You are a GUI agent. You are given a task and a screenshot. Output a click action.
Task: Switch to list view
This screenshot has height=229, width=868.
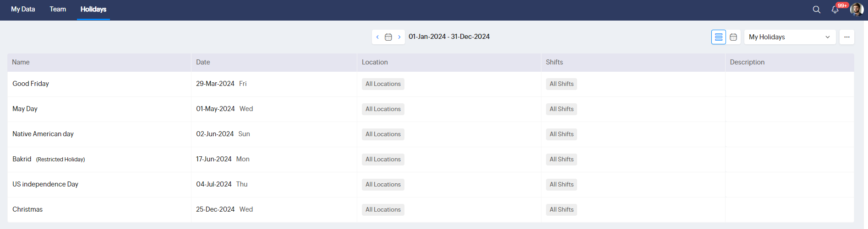point(719,37)
